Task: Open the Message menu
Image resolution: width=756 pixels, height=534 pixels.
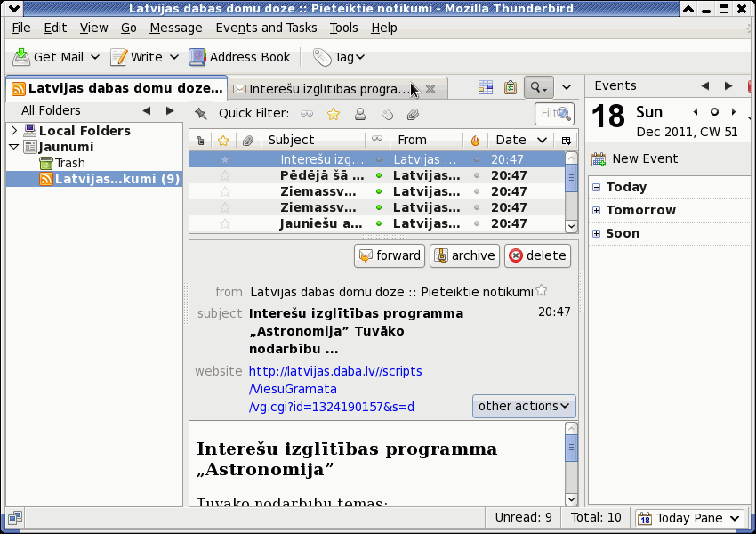Action: pos(176,28)
